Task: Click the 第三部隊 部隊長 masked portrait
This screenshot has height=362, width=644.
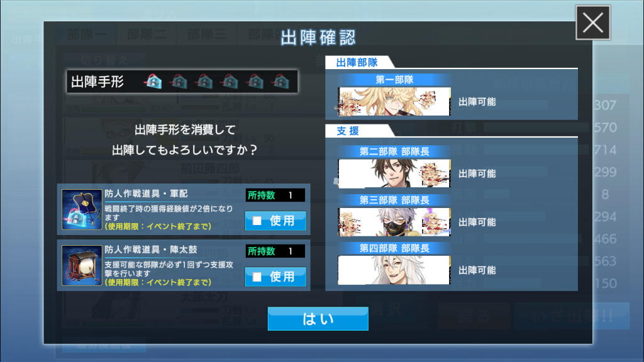Action: tap(394, 222)
